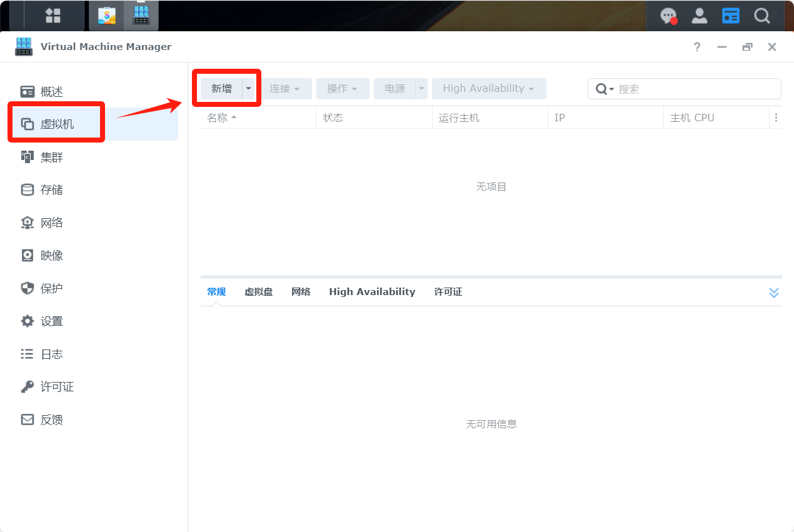Switch to the 许可证 details tab
The height and width of the screenshot is (532, 794).
click(448, 292)
